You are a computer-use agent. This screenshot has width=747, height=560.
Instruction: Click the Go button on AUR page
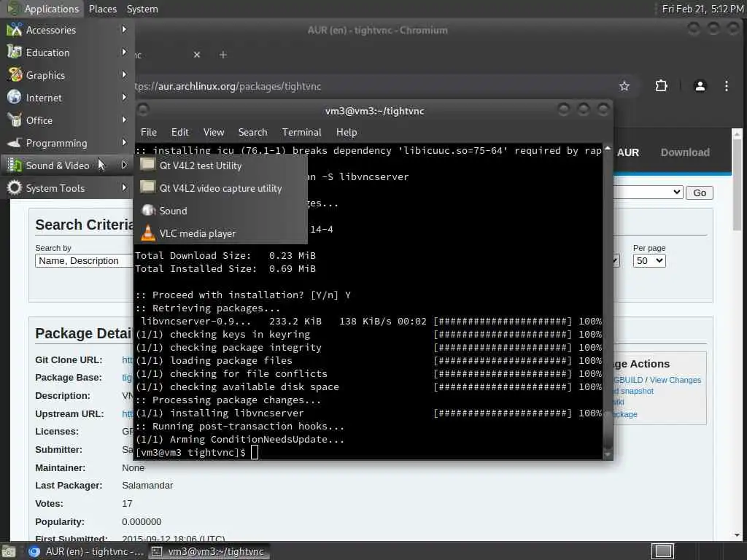click(x=700, y=192)
